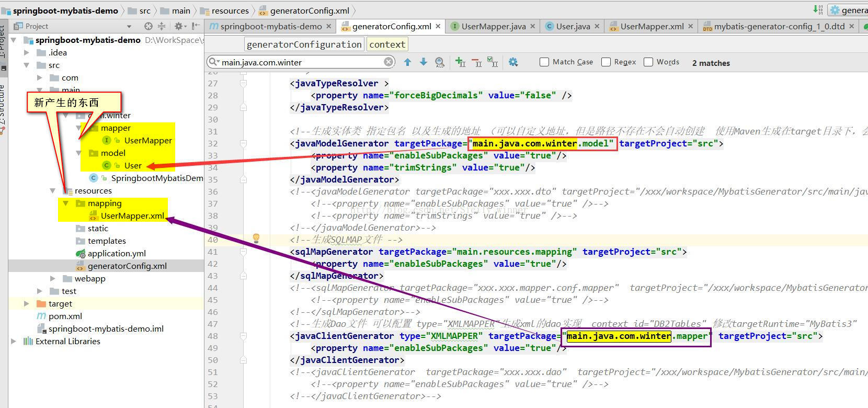The height and width of the screenshot is (408, 868).
Task: Go to next search occurrence arrow
Action: point(424,62)
